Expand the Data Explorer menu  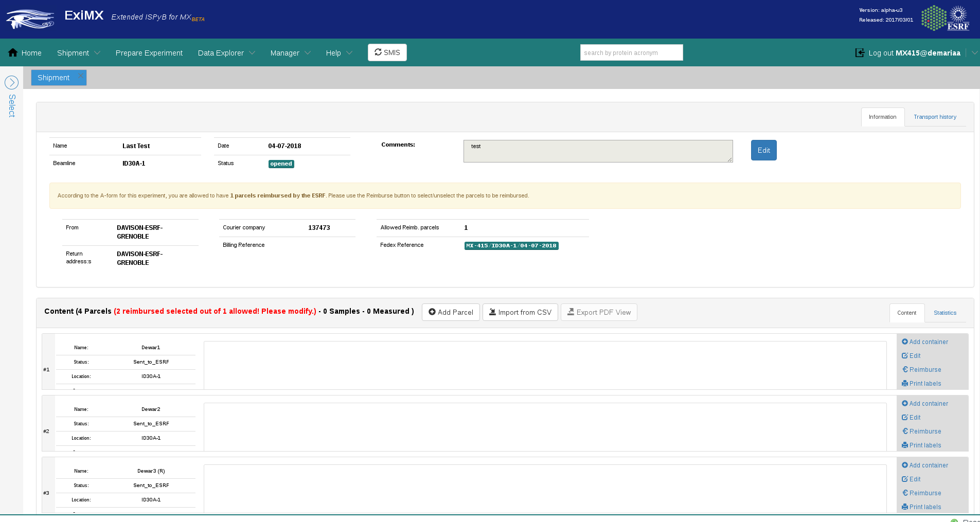point(226,52)
